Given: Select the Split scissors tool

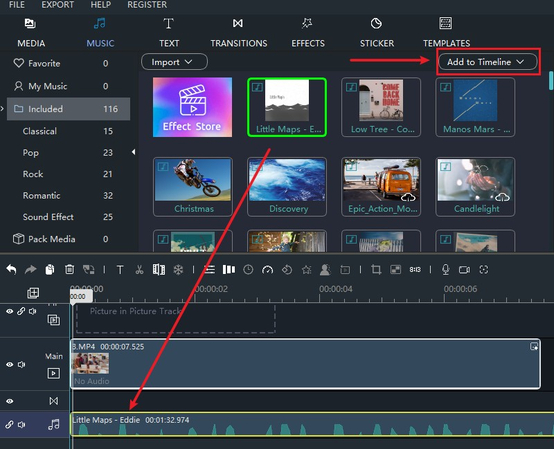Looking at the screenshot, I should click(x=140, y=270).
